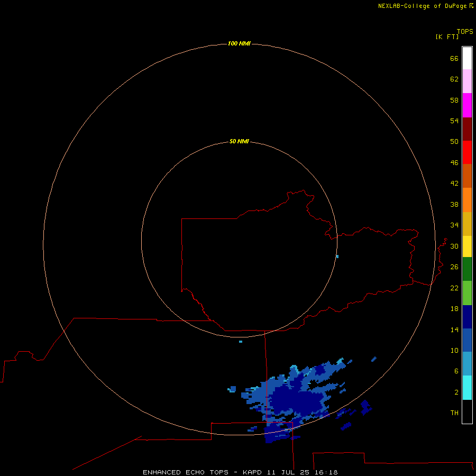Click the light green 22 kft swatch
Screen dimensions: 476x476
pyautogui.click(x=467, y=293)
